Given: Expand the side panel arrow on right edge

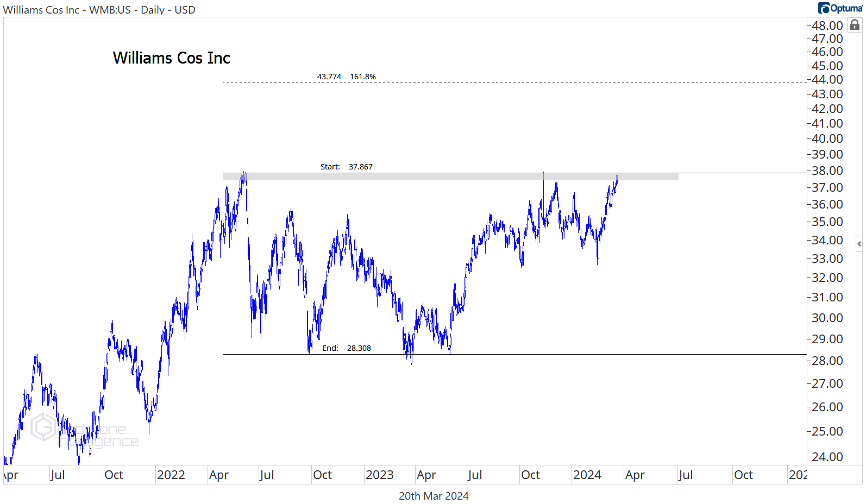Looking at the screenshot, I should (x=859, y=244).
